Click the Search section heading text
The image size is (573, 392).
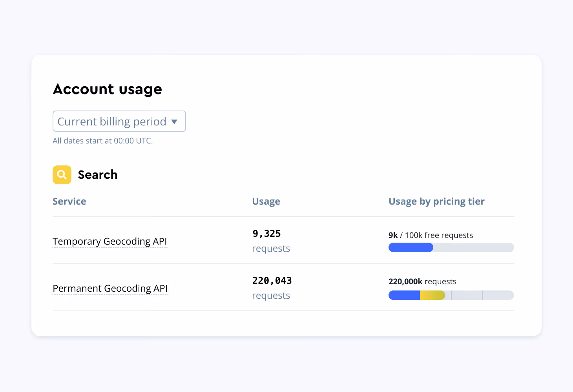point(98,175)
